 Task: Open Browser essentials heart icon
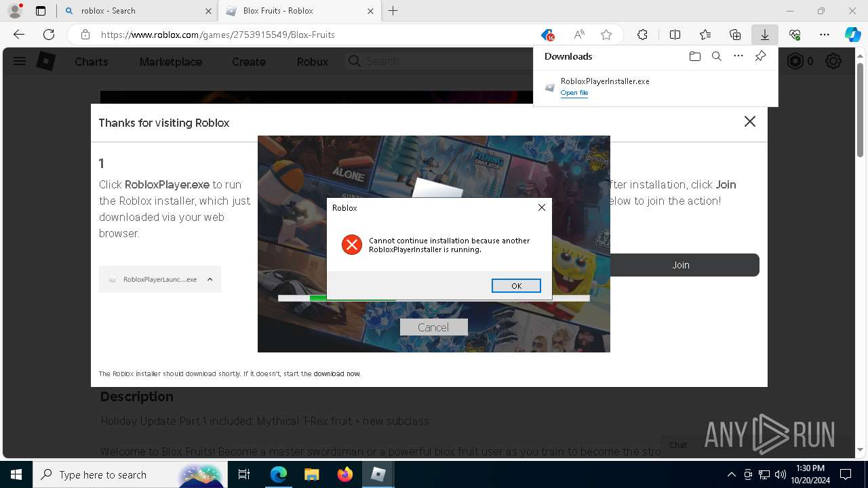(795, 35)
